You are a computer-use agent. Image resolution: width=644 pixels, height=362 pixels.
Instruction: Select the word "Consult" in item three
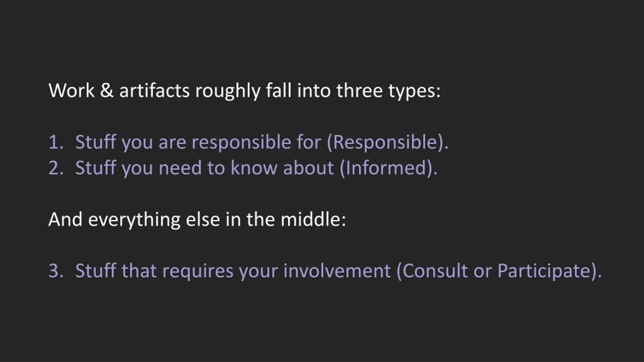click(x=435, y=271)
